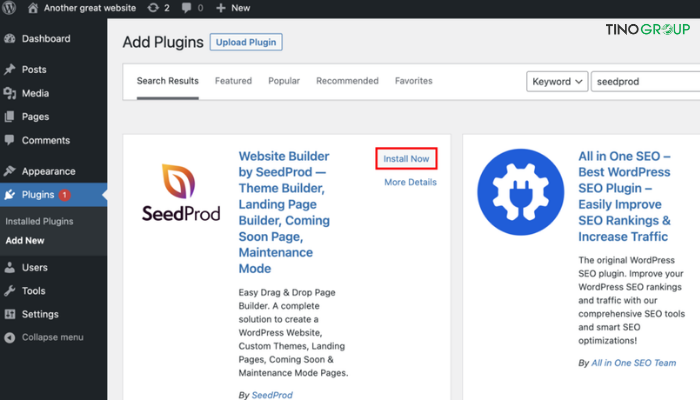Open the Recommended tab
This screenshot has height=400, width=700.
point(347,81)
